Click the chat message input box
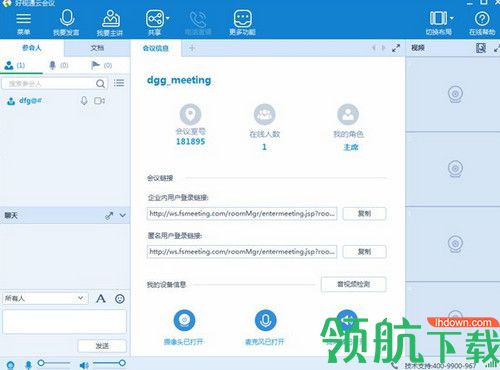500x370 pixels. point(64,322)
